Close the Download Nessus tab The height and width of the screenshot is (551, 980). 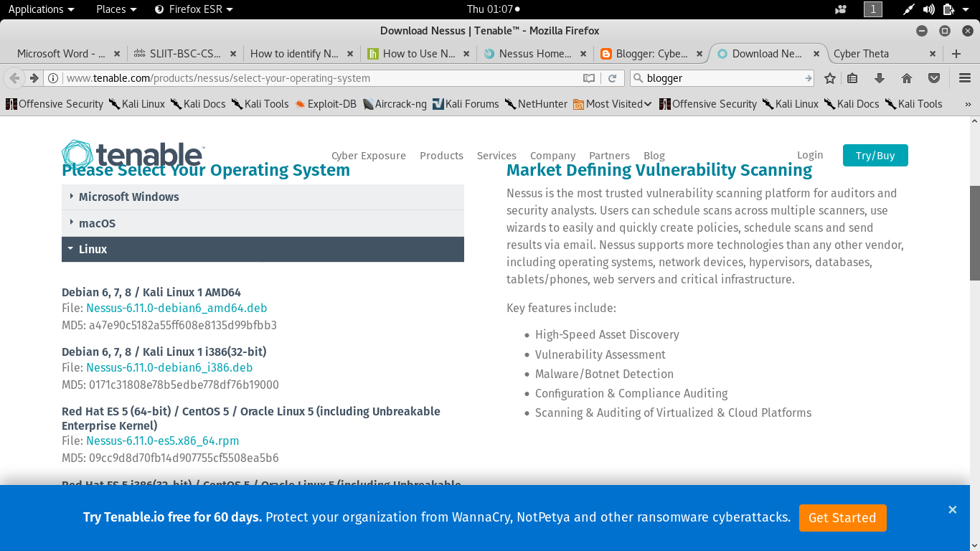pos(816,54)
